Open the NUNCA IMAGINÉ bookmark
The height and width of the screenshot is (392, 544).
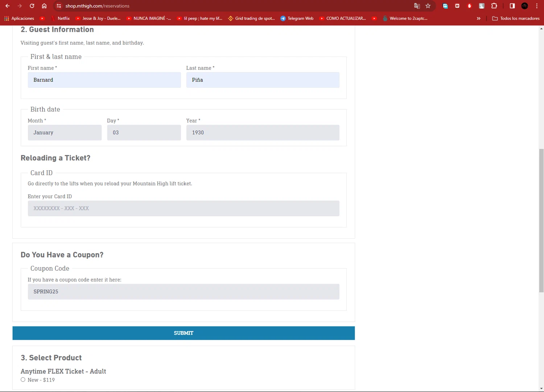click(149, 18)
